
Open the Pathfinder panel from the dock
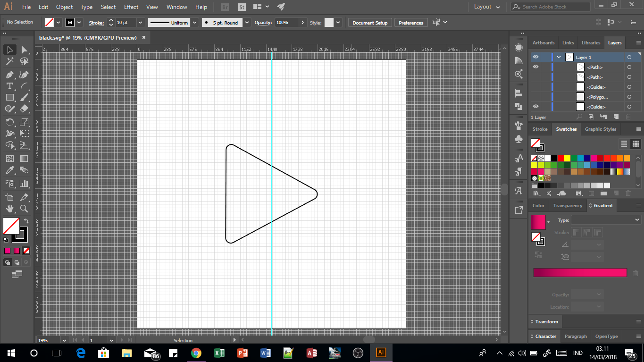[x=519, y=107]
